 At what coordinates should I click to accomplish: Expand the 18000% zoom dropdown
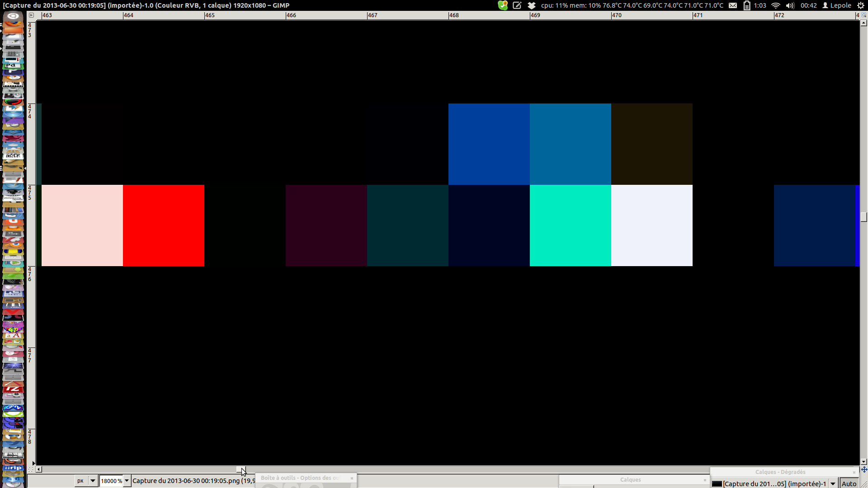click(x=127, y=481)
